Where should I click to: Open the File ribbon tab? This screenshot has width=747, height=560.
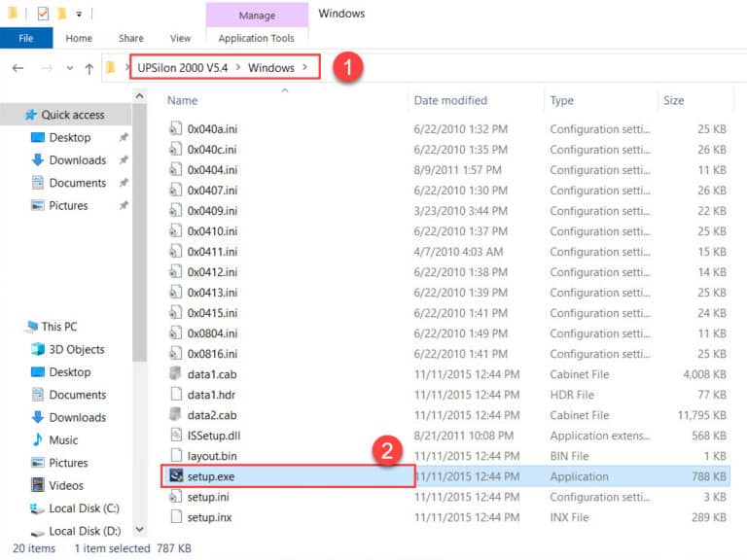(26, 38)
